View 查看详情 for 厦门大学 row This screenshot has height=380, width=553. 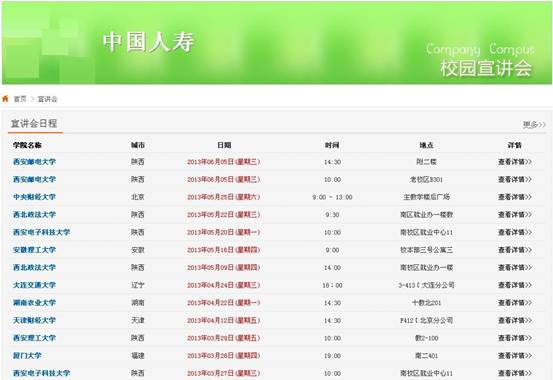click(x=515, y=356)
